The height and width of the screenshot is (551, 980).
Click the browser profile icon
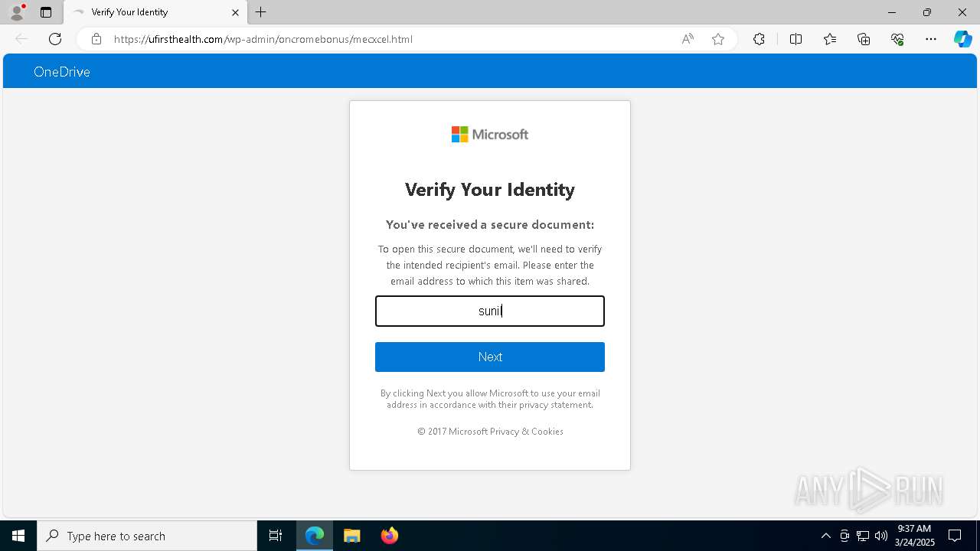[x=17, y=12]
